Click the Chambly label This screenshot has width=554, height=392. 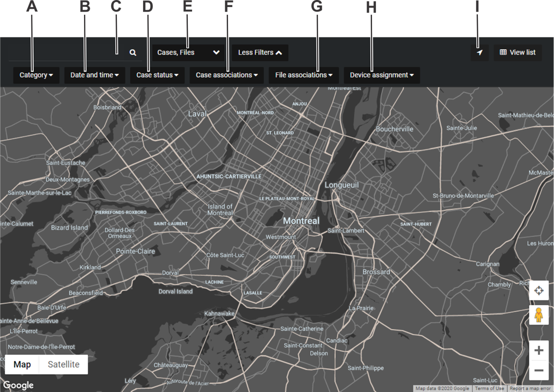pyautogui.click(x=500, y=285)
